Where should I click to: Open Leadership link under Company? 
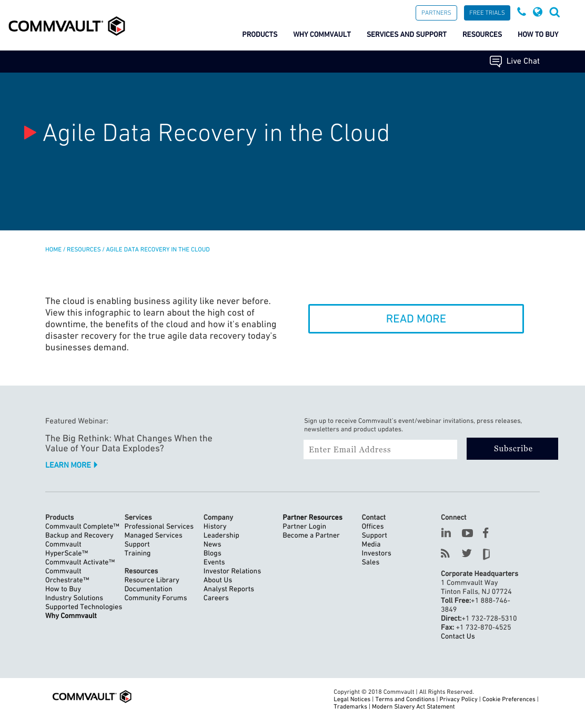[x=221, y=535]
